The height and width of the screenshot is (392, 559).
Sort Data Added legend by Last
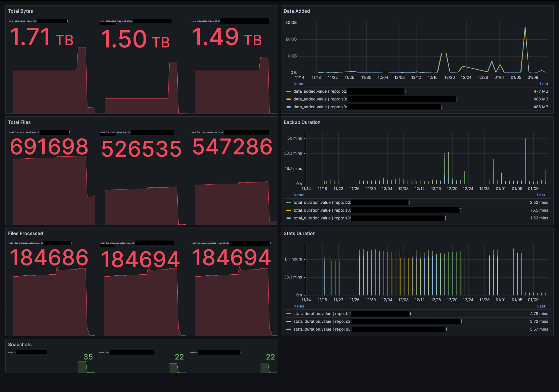pos(544,84)
